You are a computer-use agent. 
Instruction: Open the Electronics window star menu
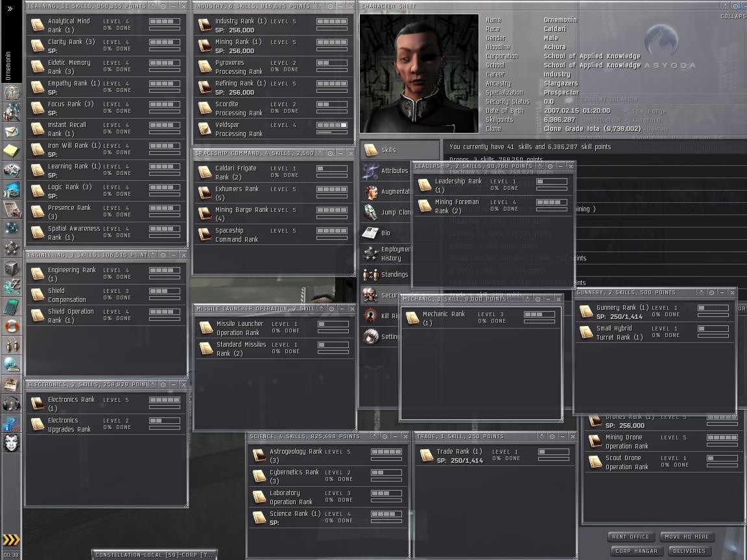(153, 384)
